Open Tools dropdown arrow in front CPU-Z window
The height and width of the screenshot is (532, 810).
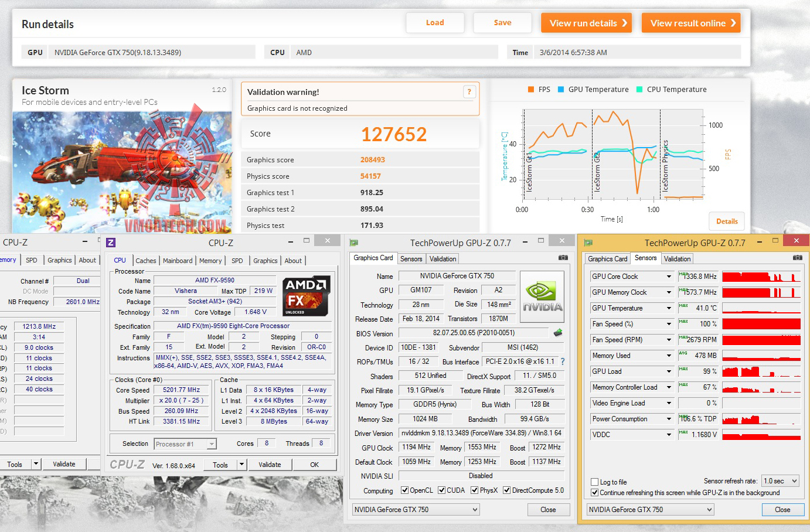point(241,465)
